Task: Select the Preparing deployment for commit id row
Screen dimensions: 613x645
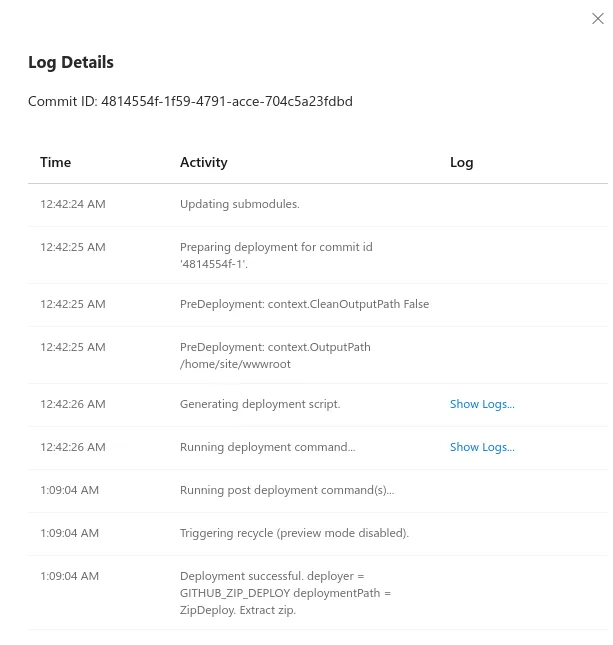Action: tap(318, 255)
